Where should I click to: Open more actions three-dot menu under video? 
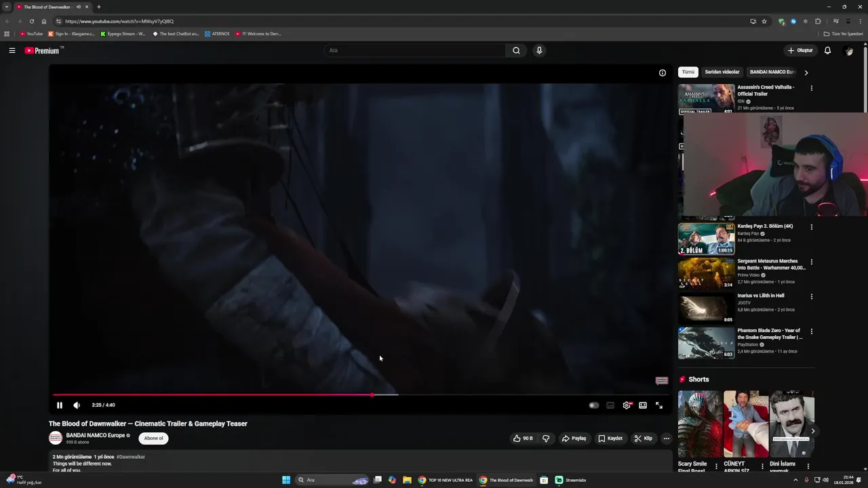(666, 439)
